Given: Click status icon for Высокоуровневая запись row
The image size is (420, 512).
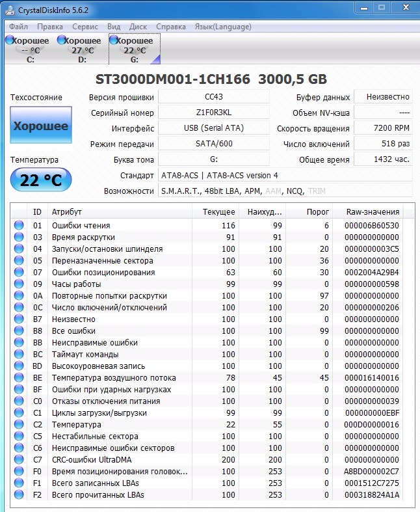Looking at the screenshot, I should click(x=19, y=366).
